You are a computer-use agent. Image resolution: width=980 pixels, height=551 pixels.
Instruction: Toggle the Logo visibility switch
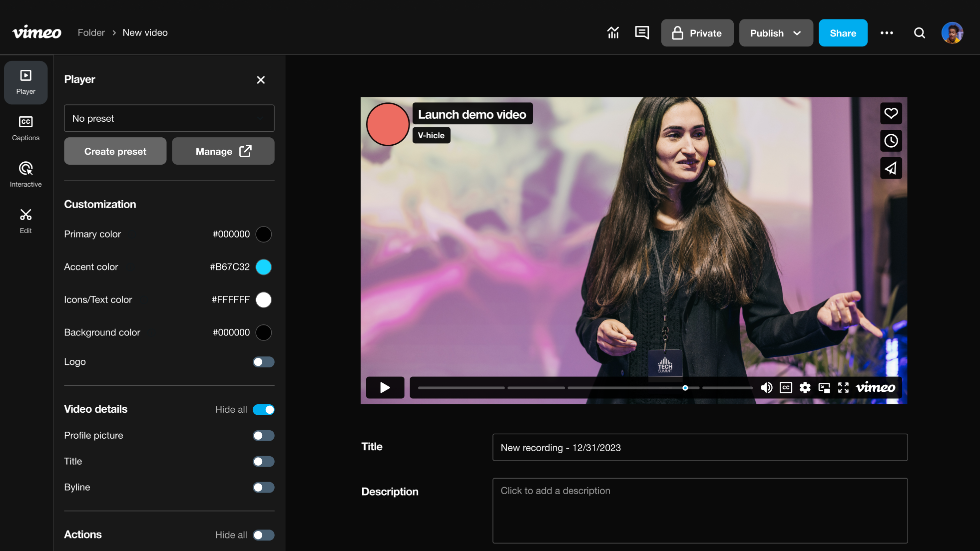[x=263, y=362]
